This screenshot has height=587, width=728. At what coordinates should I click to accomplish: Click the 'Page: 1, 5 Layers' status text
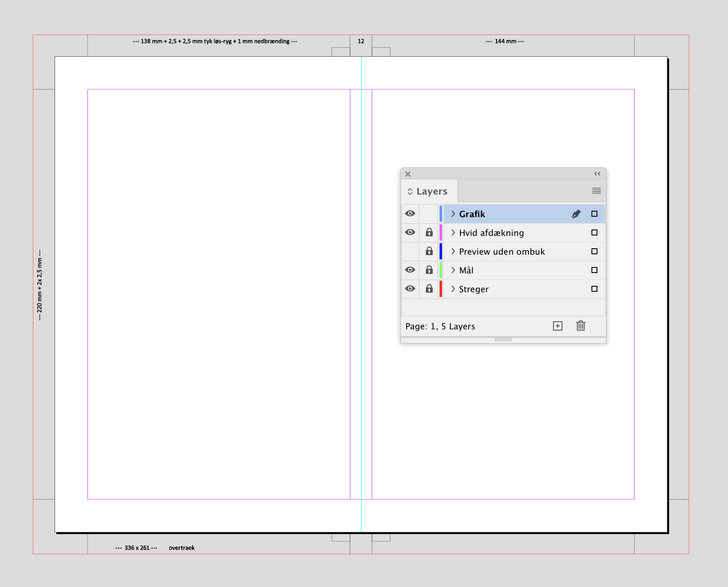[x=440, y=326]
